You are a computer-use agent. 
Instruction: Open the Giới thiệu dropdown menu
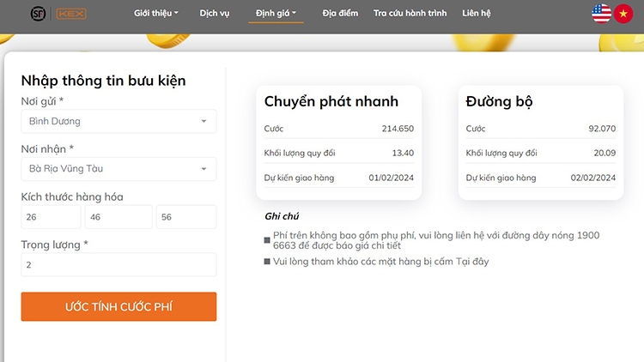pyautogui.click(x=156, y=14)
